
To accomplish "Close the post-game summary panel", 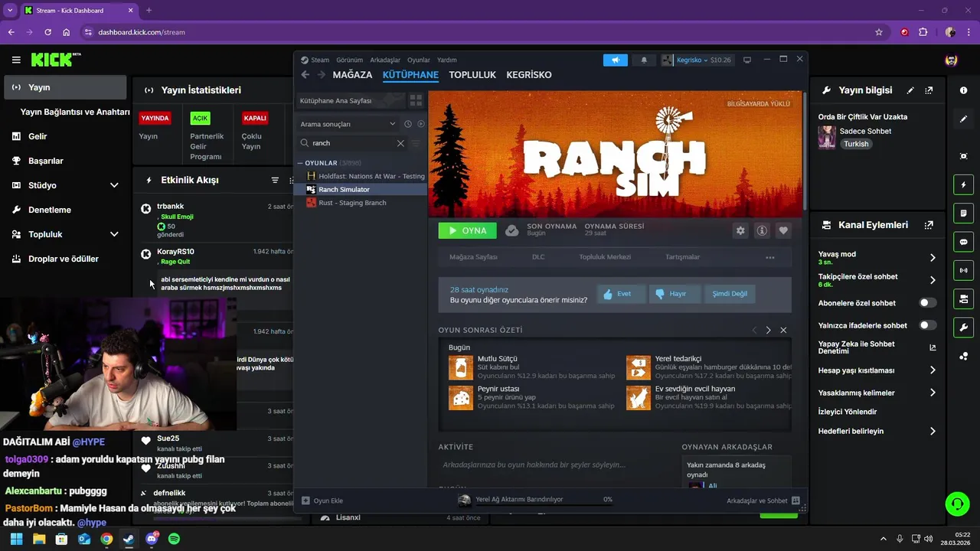I will [783, 330].
